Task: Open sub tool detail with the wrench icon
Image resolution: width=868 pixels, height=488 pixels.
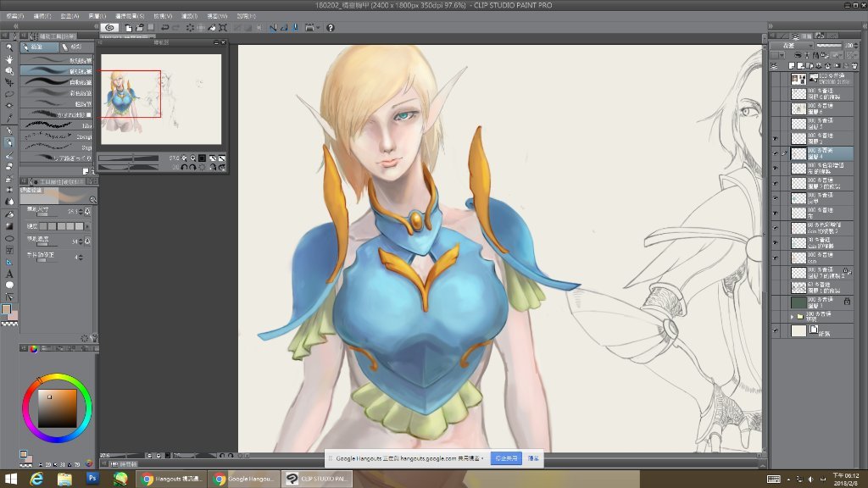Action: point(93,337)
